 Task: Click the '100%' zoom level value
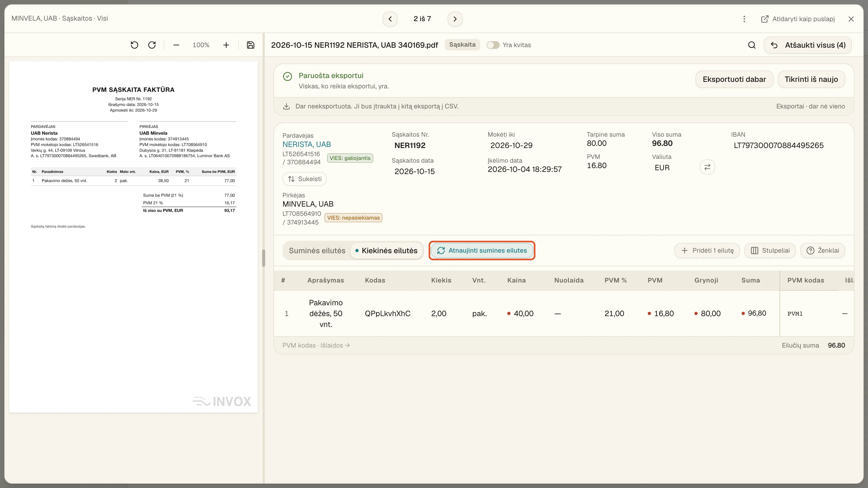click(x=201, y=45)
